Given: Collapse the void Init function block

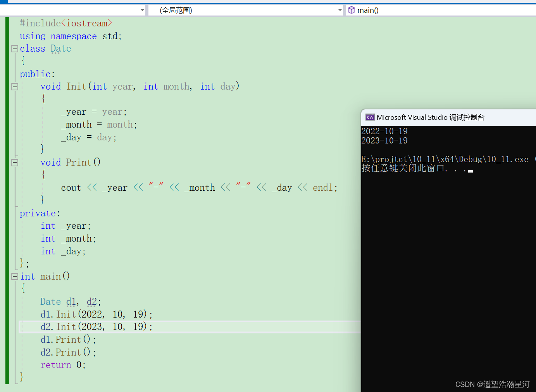Looking at the screenshot, I should tap(15, 86).
